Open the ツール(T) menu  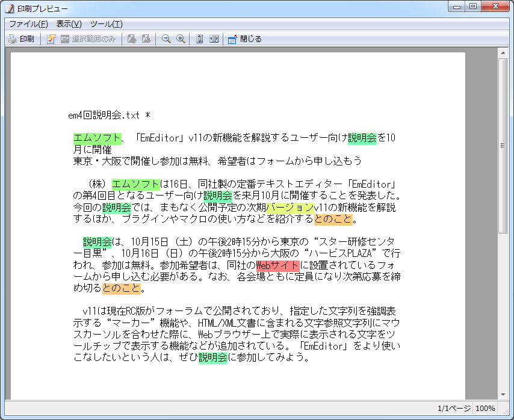pyautogui.click(x=106, y=24)
